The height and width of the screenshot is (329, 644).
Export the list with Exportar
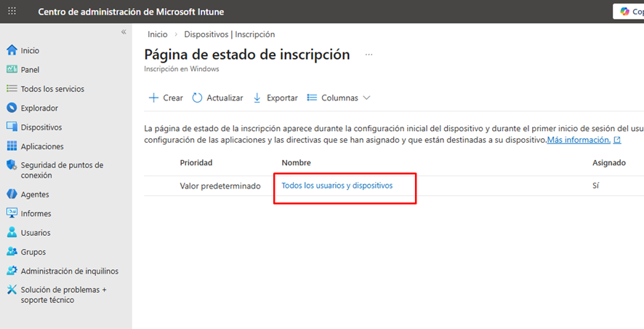coord(275,98)
